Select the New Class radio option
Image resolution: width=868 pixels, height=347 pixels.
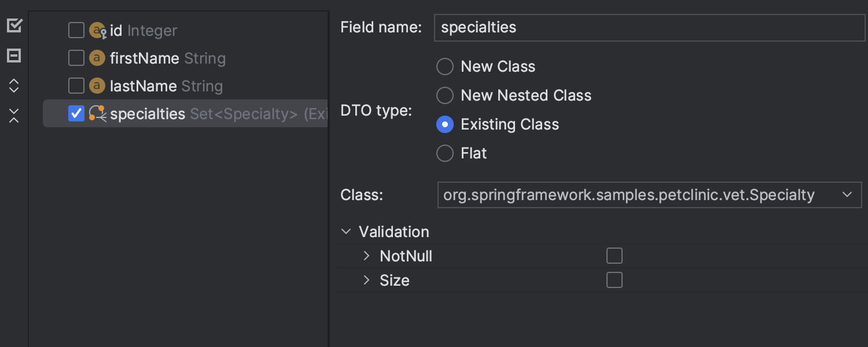[444, 67]
